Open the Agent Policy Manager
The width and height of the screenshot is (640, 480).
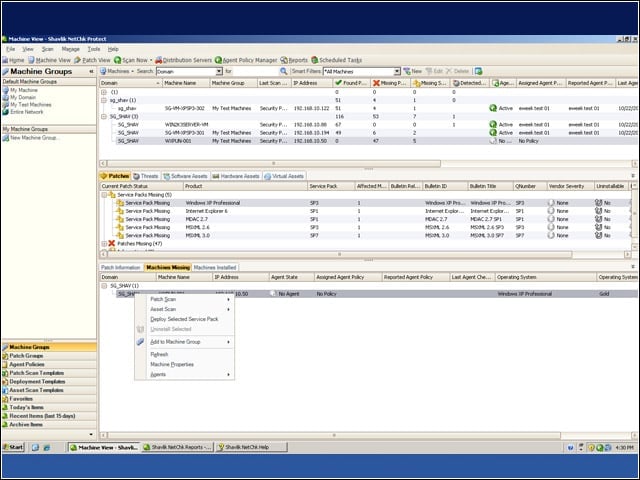tap(246, 60)
